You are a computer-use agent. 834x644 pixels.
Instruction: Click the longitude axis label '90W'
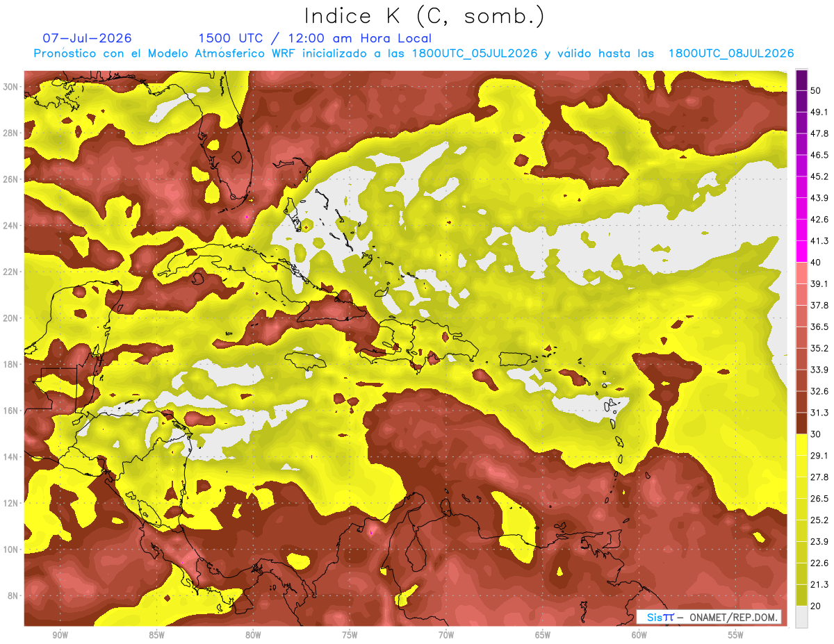pos(60,635)
